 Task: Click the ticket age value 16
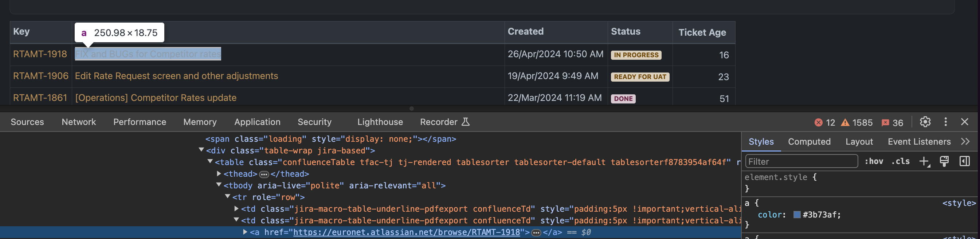(x=724, y=55)
